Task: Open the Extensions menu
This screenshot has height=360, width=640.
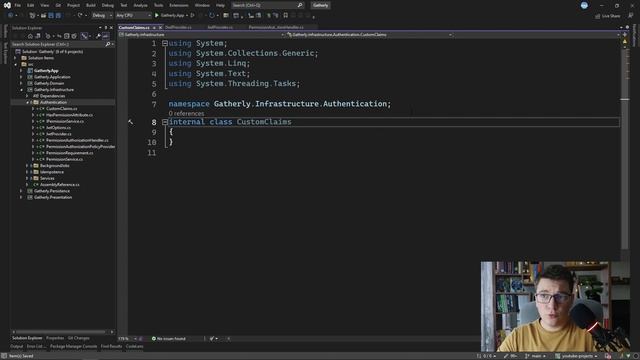Action: [179, 5]
